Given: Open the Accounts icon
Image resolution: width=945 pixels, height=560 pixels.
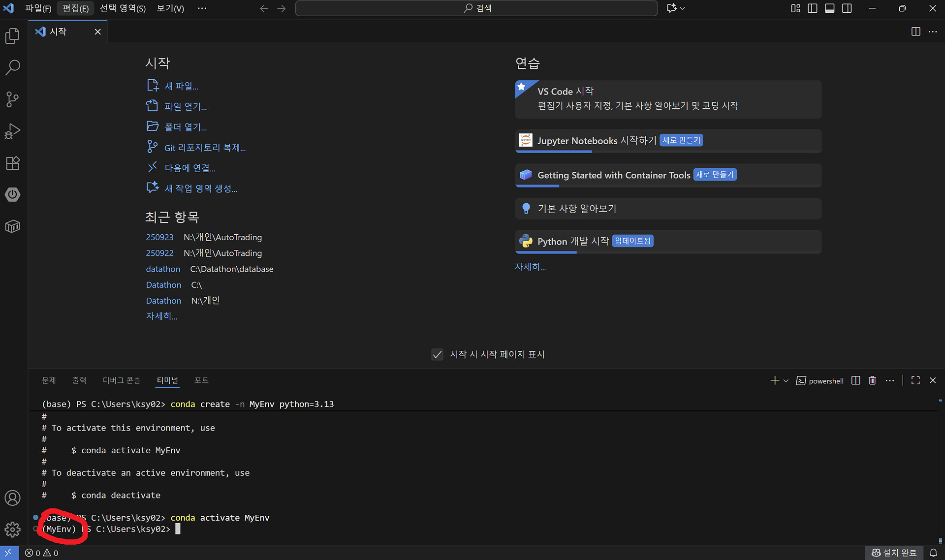Looking at the screenshot, I should pos(12,498).
